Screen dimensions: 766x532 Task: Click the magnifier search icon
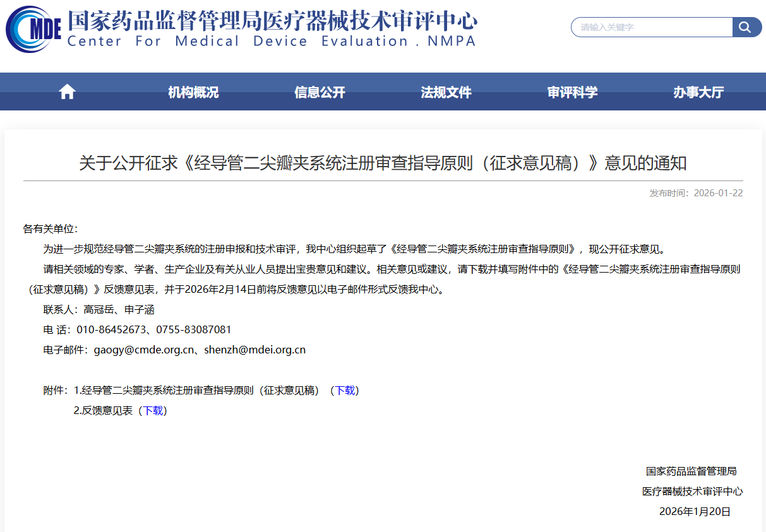tap(746, 27)
